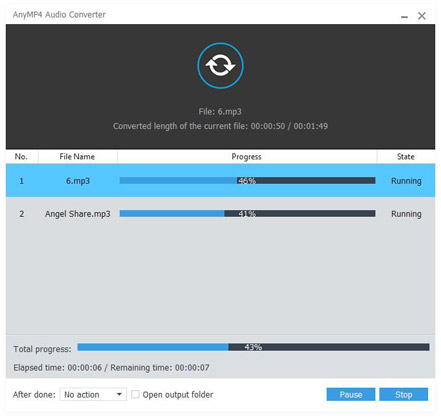
Task: Select the 6.mp3 row in the list
Action: [220, 180]
